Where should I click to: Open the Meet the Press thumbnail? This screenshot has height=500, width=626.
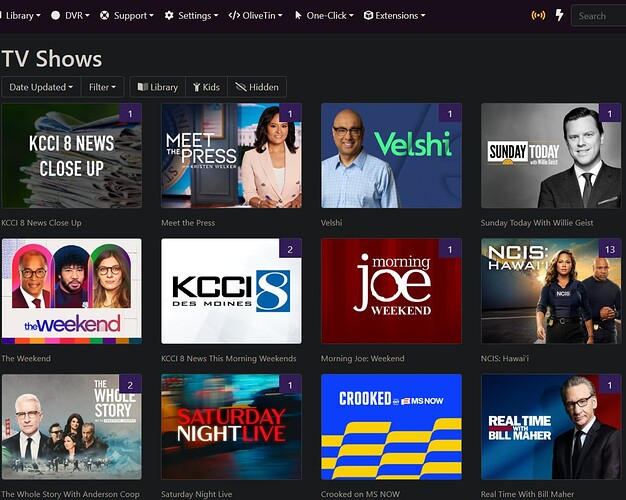(x=231, y=156)
